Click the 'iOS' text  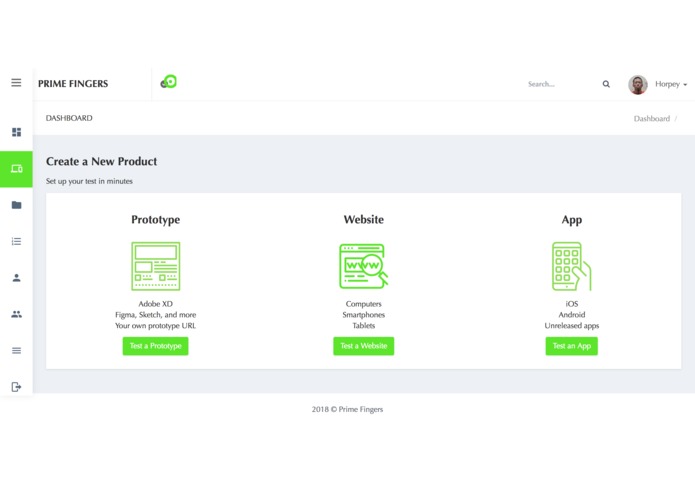572,304
